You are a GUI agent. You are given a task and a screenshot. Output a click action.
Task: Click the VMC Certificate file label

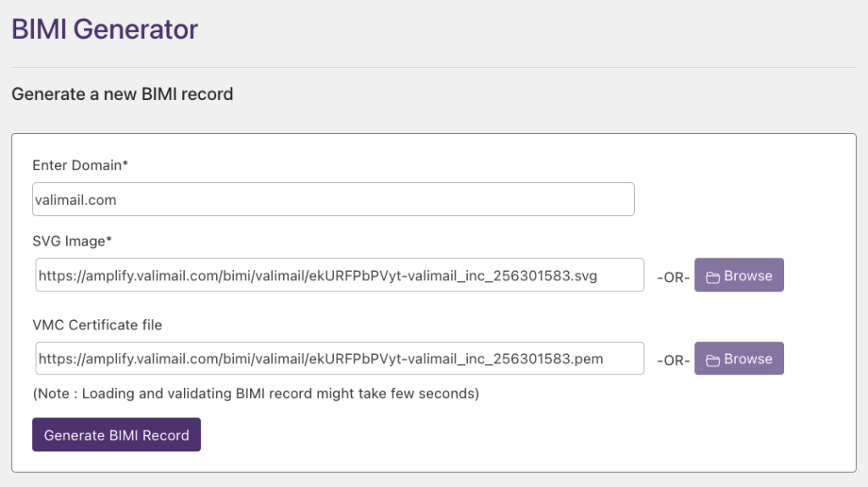tap(97, 324)
